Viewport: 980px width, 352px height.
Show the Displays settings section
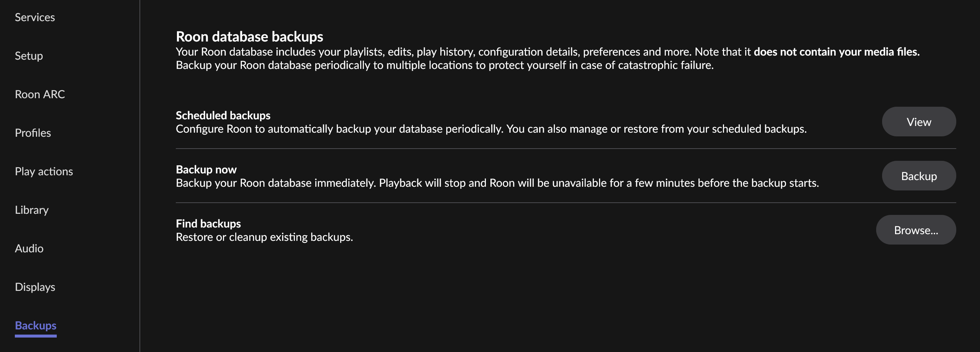35,287
